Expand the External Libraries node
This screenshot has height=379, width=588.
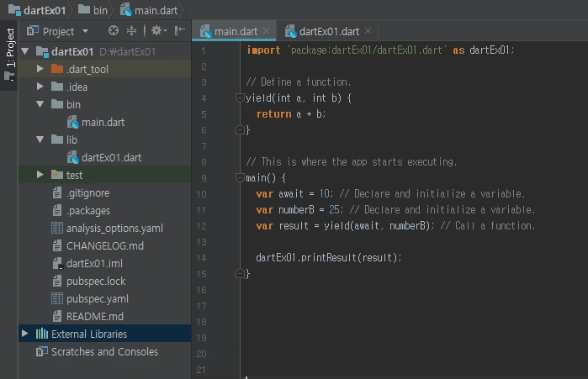pyautogui.click(x=24, y=334)
